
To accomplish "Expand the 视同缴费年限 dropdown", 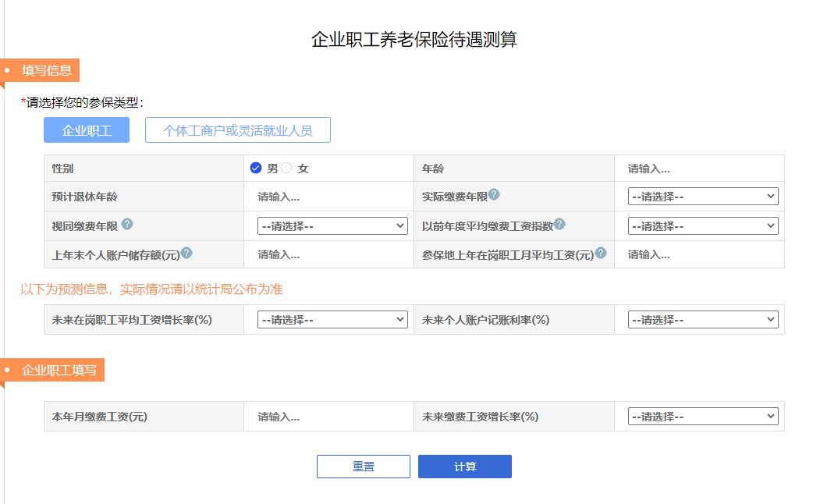I will 332,226.
